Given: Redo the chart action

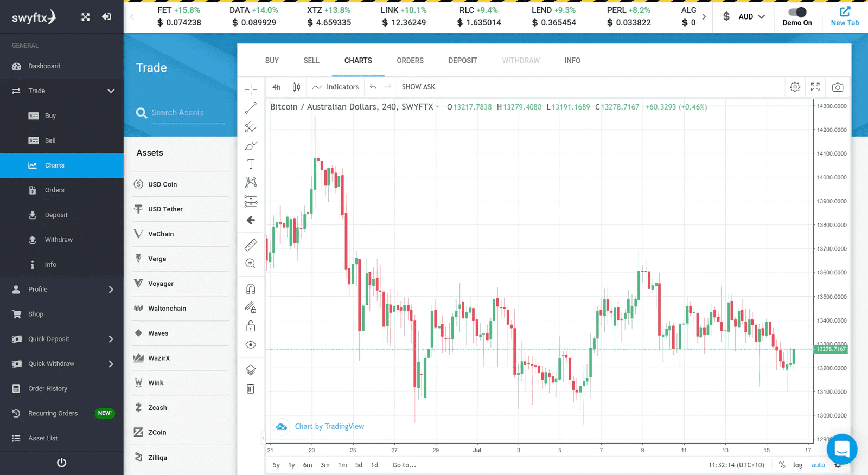Looking at the screenshot, I should pos(387,87).
